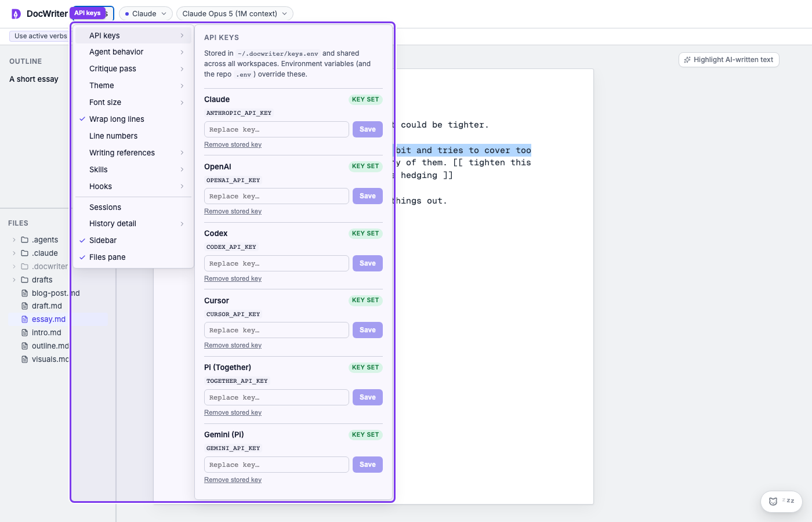This screenshot has height=522, width=812.
Task: Remove stored key for Gemini (Pi)
Action: 233,480
